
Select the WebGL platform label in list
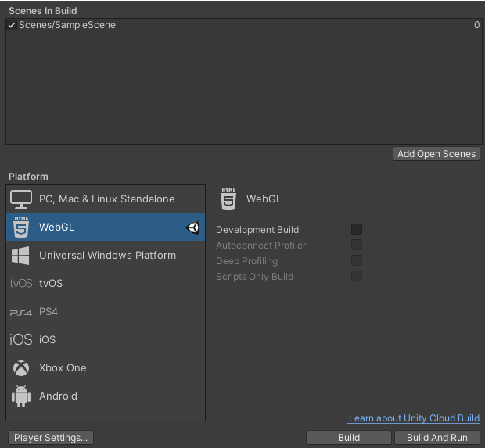pyautogui.click(x=56, y=228)
